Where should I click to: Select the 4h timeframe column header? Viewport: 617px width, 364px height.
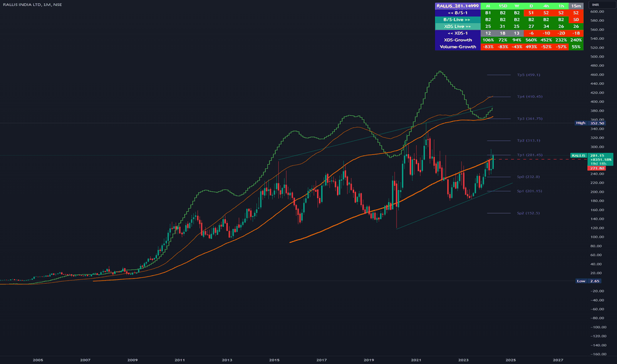pyautogui.click(x=546, y=6)
